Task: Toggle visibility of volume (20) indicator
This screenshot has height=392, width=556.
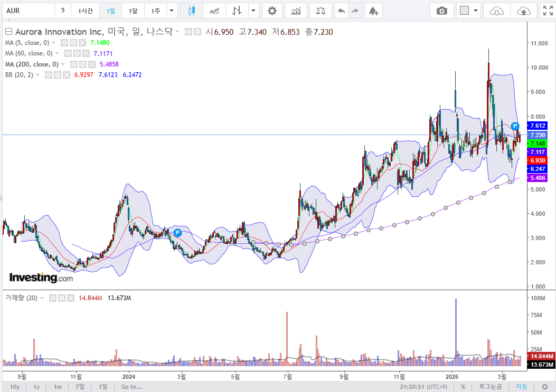Action: (x=52, y=298)
